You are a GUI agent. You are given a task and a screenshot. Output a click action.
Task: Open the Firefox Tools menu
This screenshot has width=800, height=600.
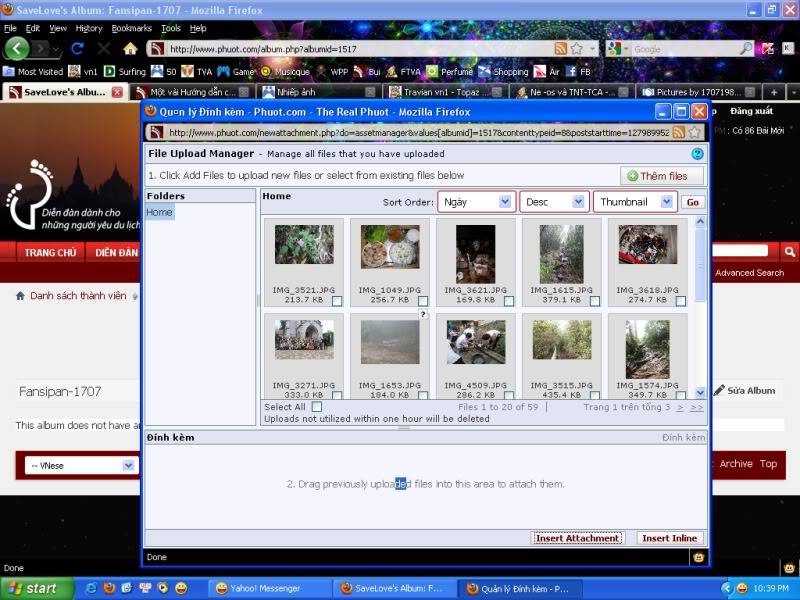click(x=171, y=29)
